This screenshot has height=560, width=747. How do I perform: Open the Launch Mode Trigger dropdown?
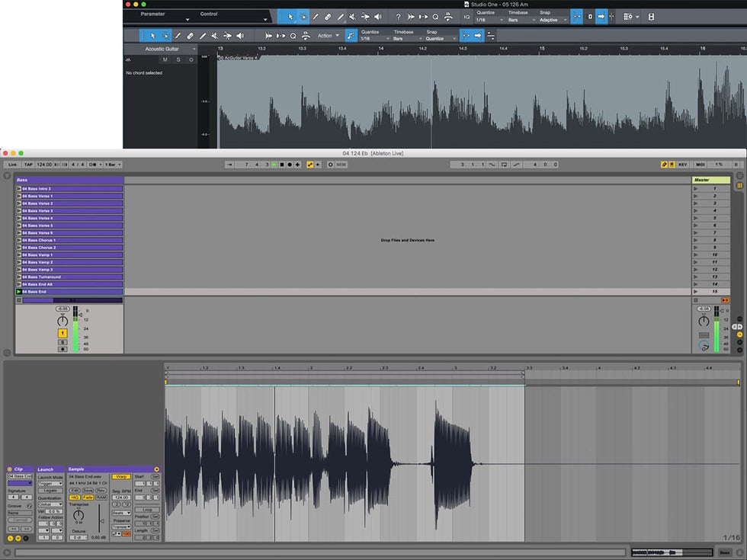pos(50,483)
